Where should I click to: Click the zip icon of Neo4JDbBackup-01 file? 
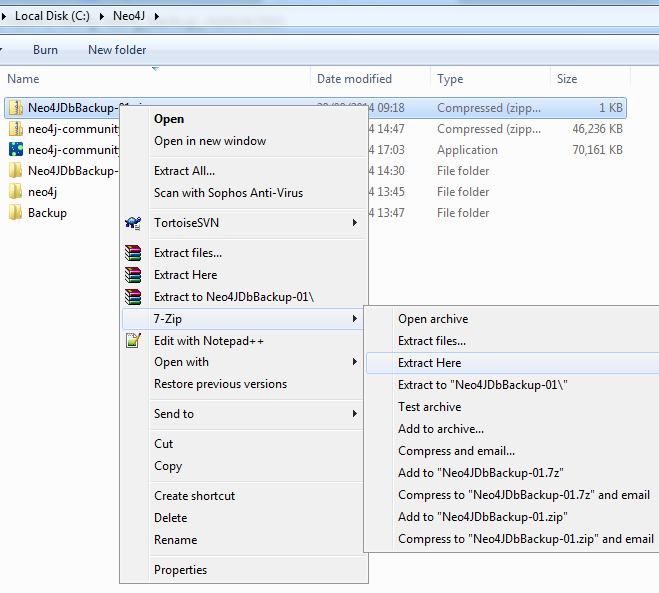(x=16, y=108)
